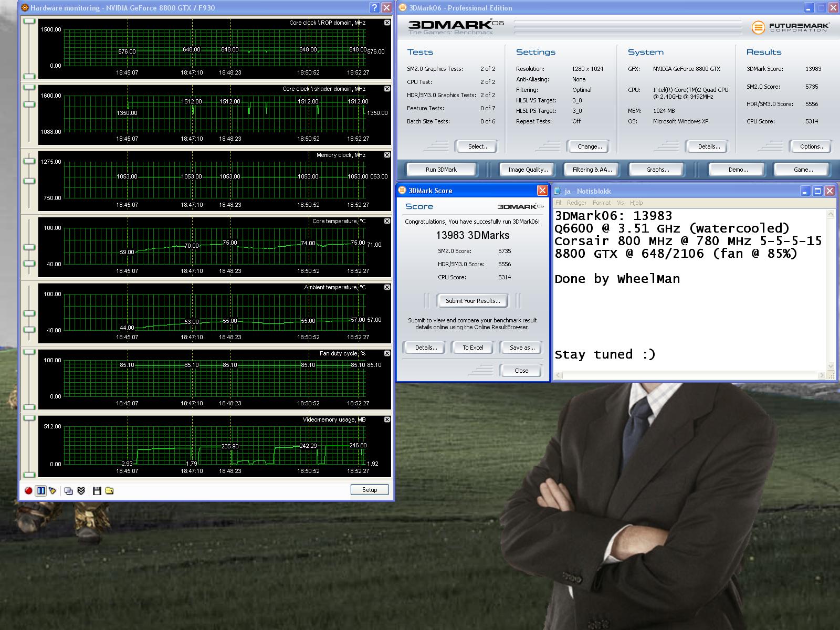This screenshot has height=630, width=840.
Task: Click the lower range handle of Ambient temperature graph
Action: tap(29, 330)
